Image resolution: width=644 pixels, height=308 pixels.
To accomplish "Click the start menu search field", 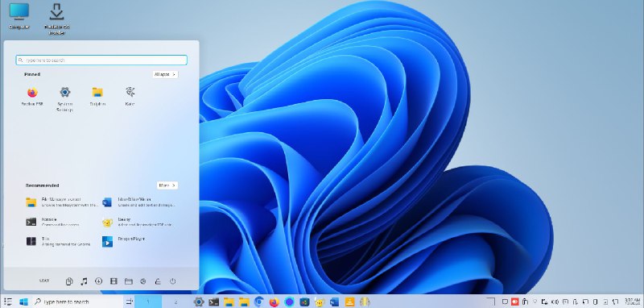I will pos(101,60).
